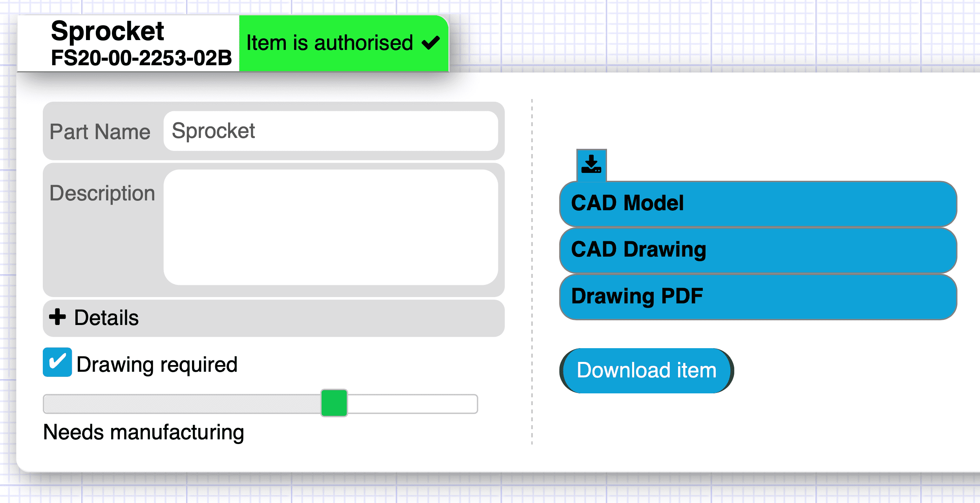Click the Needs manufacturing status label
This screenshot has width=980, height=503.
point(144,432)
